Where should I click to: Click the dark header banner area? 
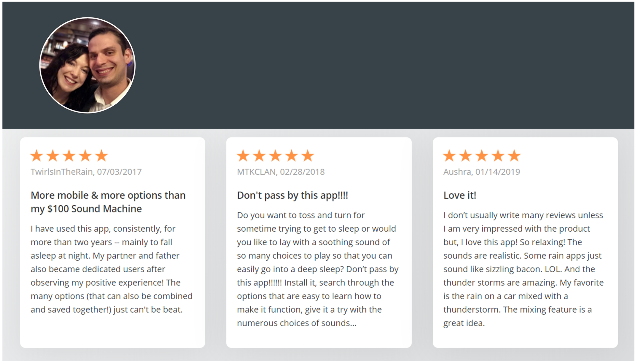[x=382, y=65]
